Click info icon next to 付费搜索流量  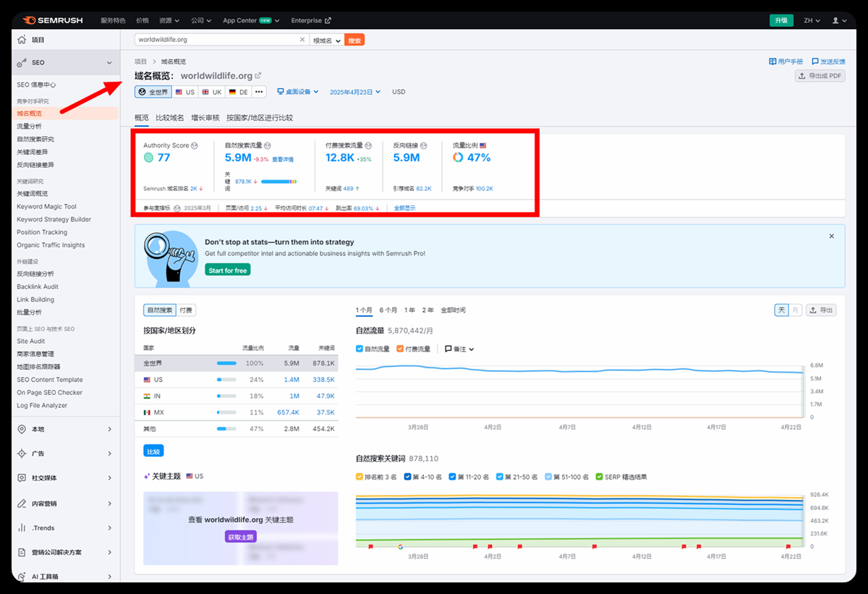coord(368,145)
